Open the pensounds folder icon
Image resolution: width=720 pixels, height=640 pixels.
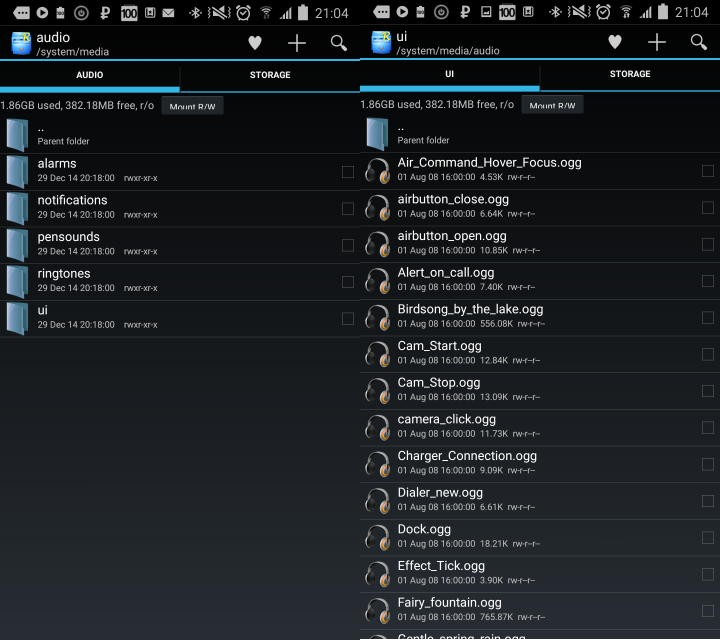click(x=18, y=245)
